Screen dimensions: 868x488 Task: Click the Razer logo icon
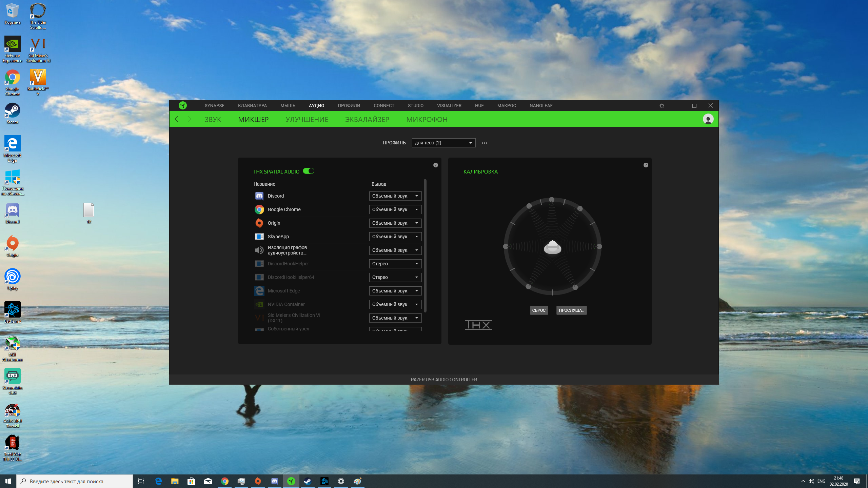tap(183, 105)
